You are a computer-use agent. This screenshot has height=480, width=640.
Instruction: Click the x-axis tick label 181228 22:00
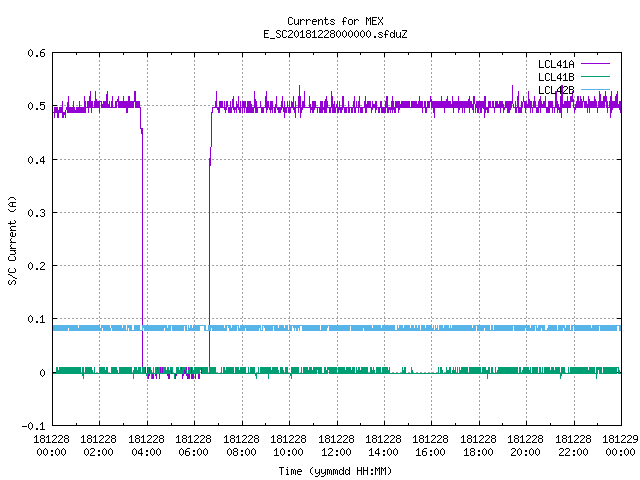coord(573,446)
